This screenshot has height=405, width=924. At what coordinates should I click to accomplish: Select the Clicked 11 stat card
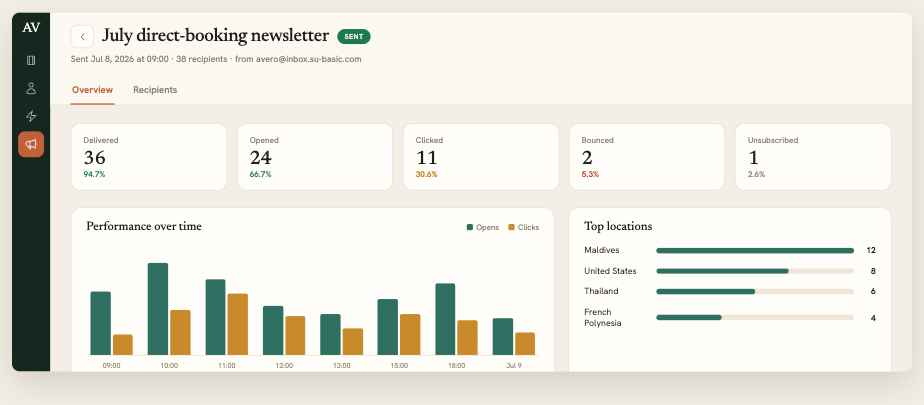481,157
